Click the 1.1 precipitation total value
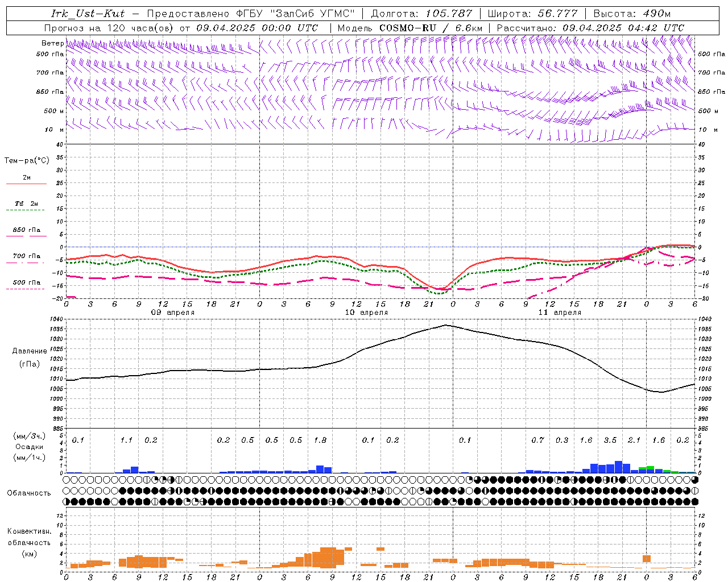The height and width of the screenshot is (582, 728). tap(126, 440)
